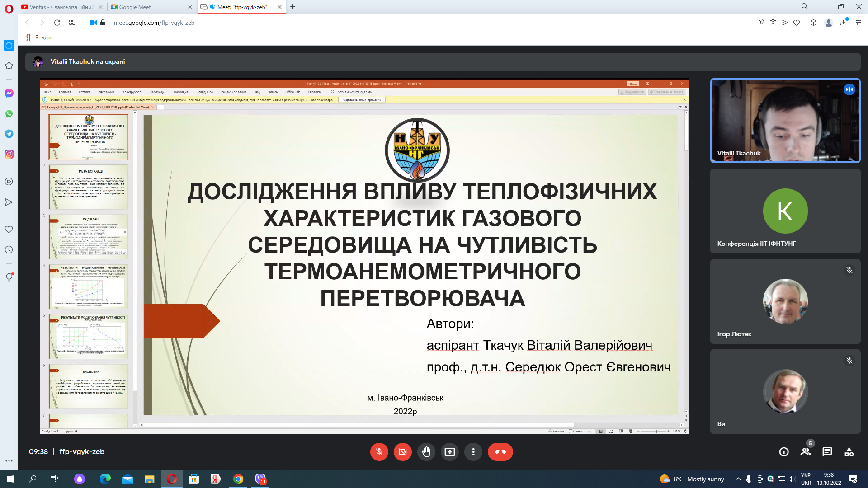868x488 pixels.
Task: Click the present screen button
Action: (x=449, y=452)
